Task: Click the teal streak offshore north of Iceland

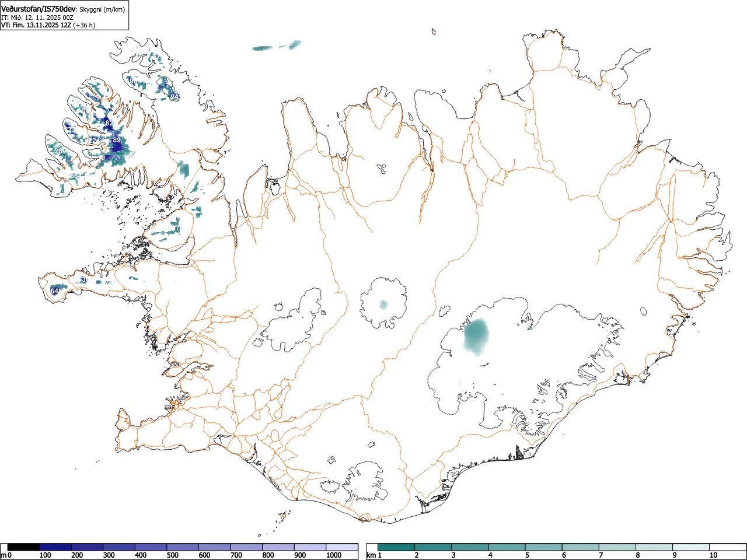Action: (277, 45)
